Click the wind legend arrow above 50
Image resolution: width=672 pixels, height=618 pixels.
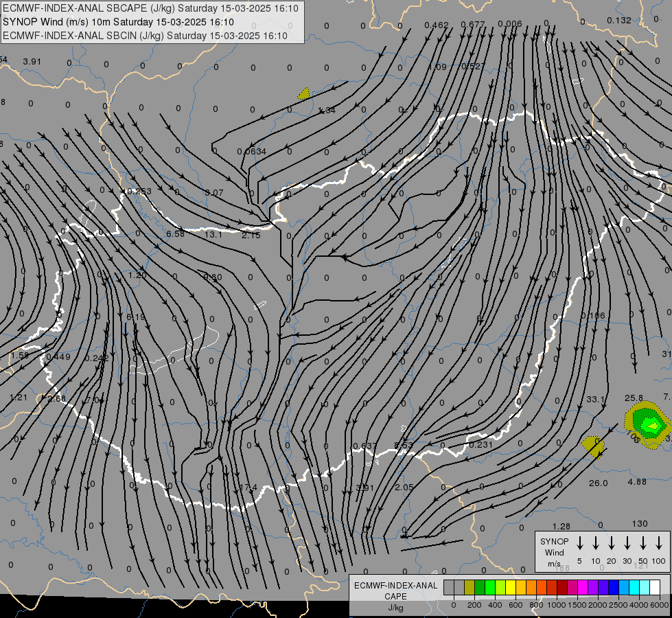click(x=643, y=543)
